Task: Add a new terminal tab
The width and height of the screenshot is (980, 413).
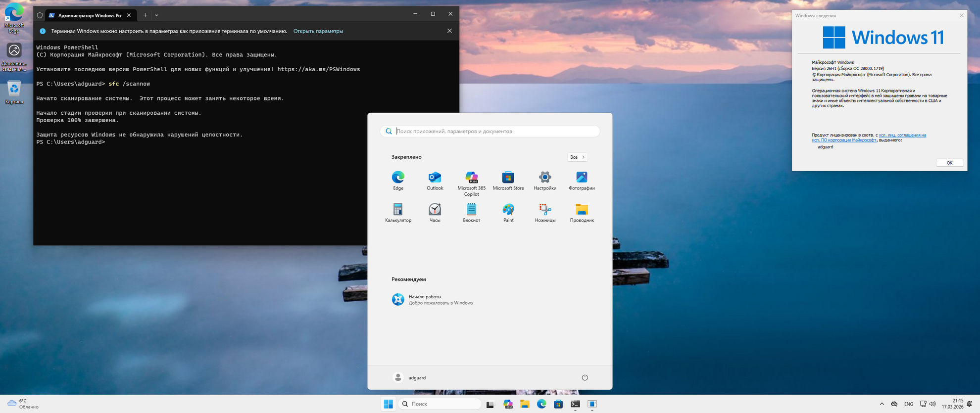Action: 145,15
